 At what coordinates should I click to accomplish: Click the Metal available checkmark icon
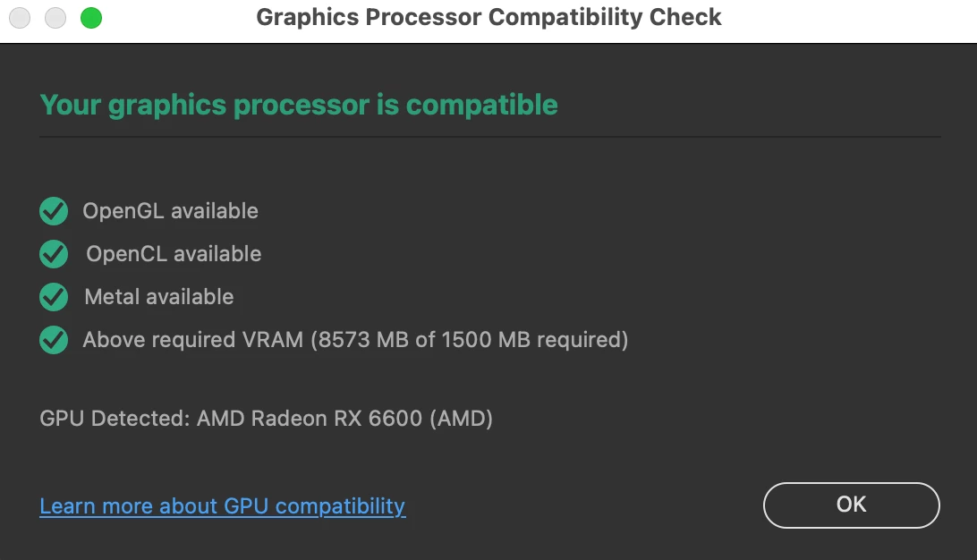tap(54, 297)
